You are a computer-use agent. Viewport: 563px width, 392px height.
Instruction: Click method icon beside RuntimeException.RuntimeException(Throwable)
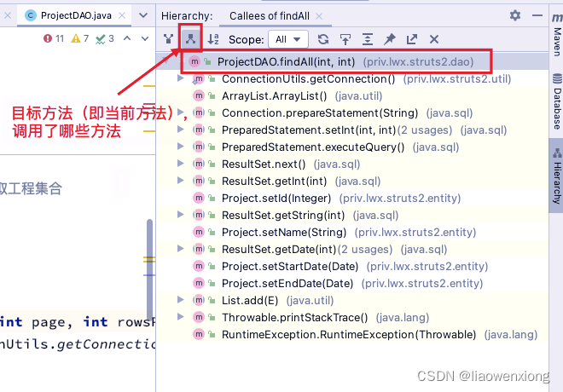point(199,334)
